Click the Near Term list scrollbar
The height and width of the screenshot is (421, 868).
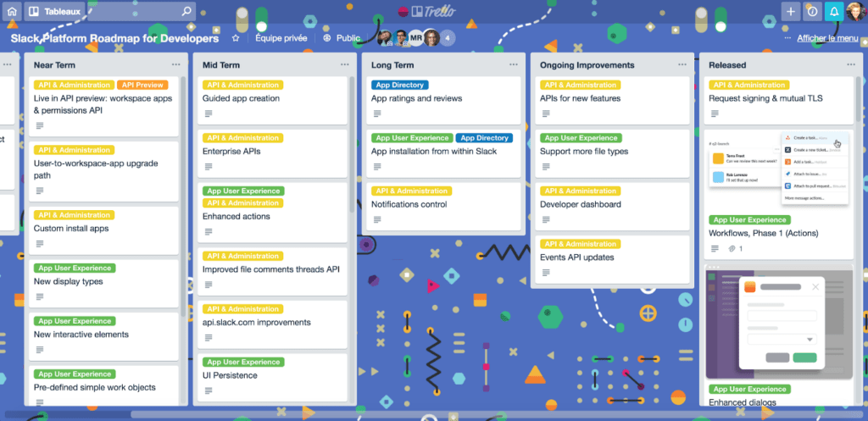pos(183,197)
